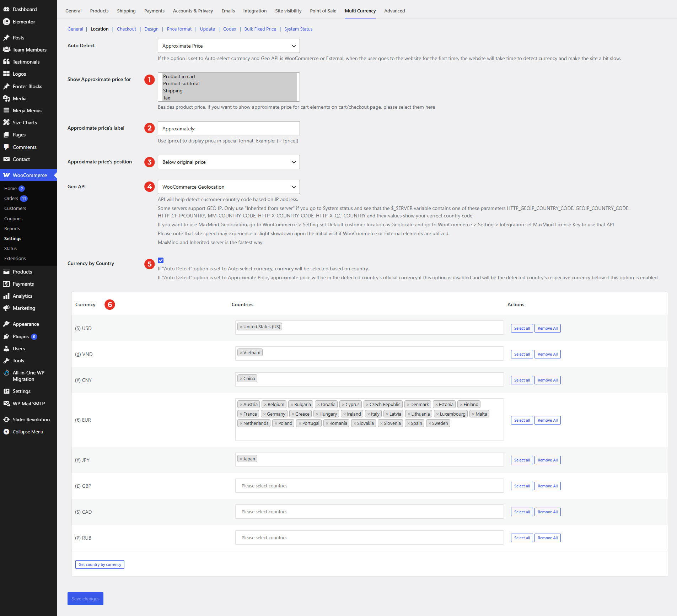
Task: Open the Geo API dropdown
Action: click(229, 187)
